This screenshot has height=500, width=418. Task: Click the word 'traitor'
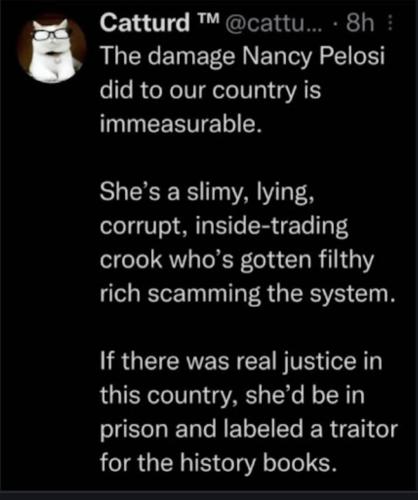coord(364,429)
